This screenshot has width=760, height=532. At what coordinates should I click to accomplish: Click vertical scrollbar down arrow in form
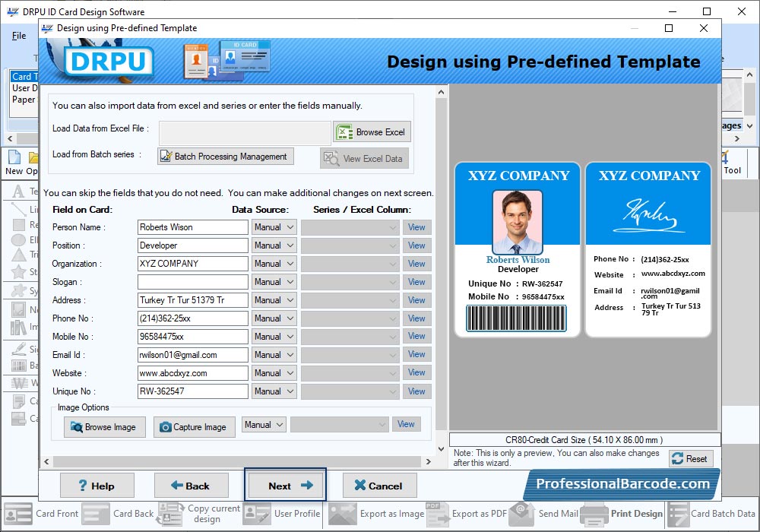point(441,448)
